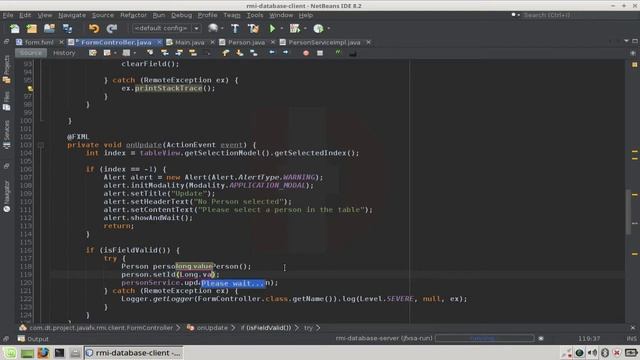
Task: Open the File menu
Action: pos(8,15)
